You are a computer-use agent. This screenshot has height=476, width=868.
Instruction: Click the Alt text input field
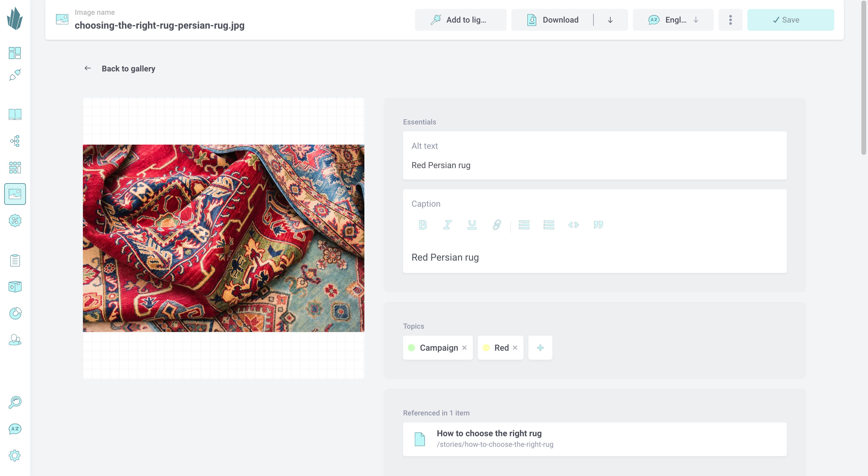point(595,155)
